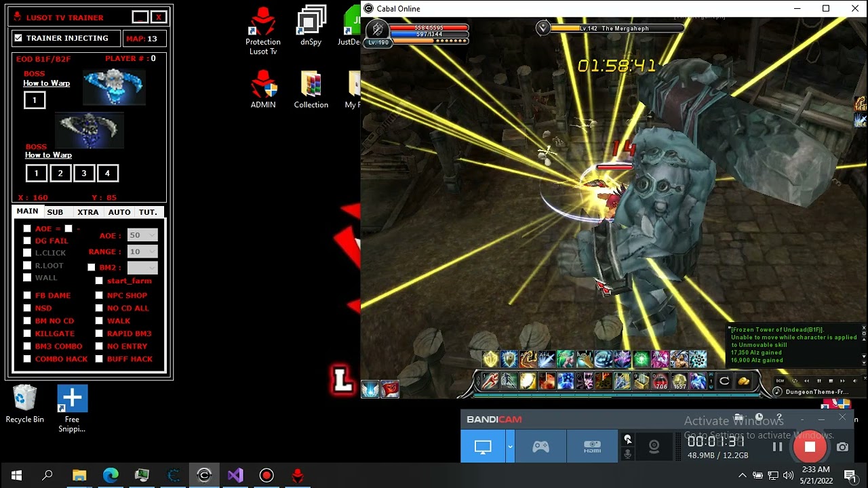Check the start_farm option

pos(99,281)
